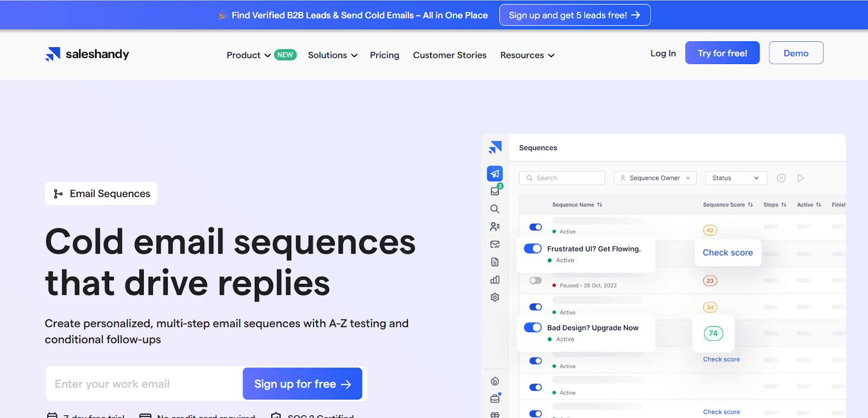Click the green score badge 74
The height and width of the screenshot is (418, 868).
pos(713,333)
